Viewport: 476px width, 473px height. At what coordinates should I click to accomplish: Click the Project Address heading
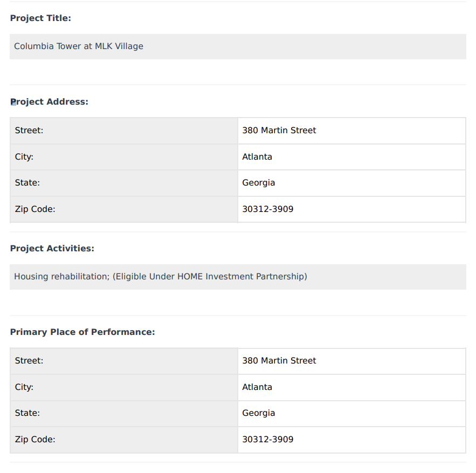(x=49, y=102)
